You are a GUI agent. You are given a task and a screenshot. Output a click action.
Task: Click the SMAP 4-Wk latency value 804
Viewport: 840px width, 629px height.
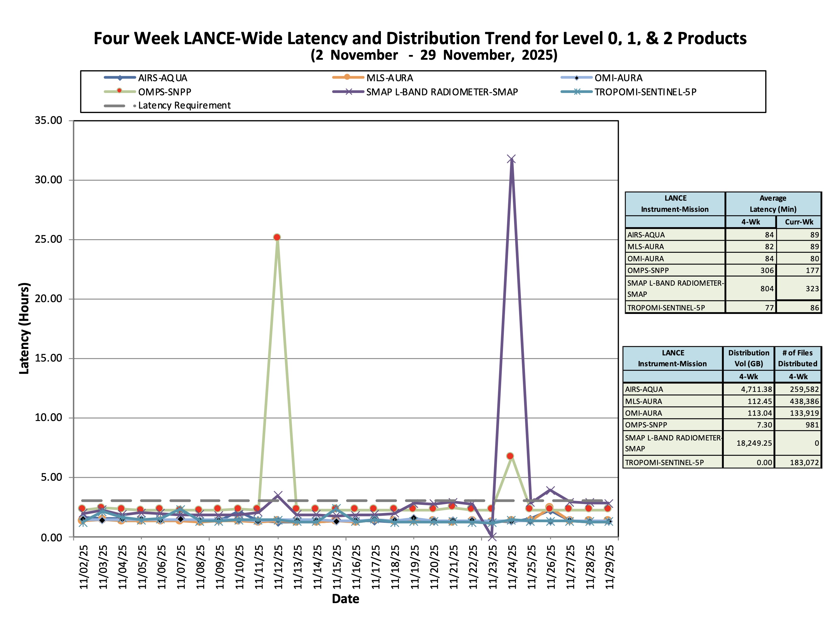coord(766,289)
